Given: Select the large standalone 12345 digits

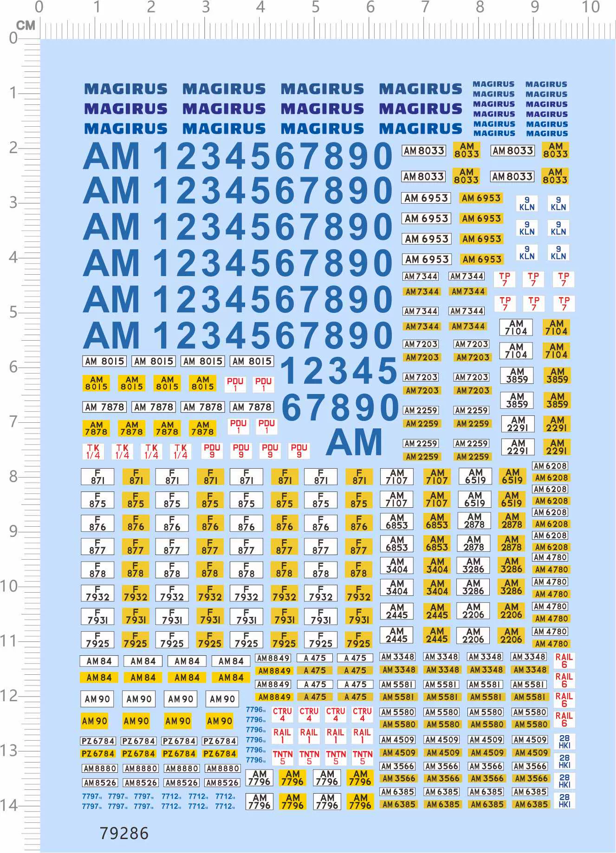Looking at the screenshot, I should 339,371.
